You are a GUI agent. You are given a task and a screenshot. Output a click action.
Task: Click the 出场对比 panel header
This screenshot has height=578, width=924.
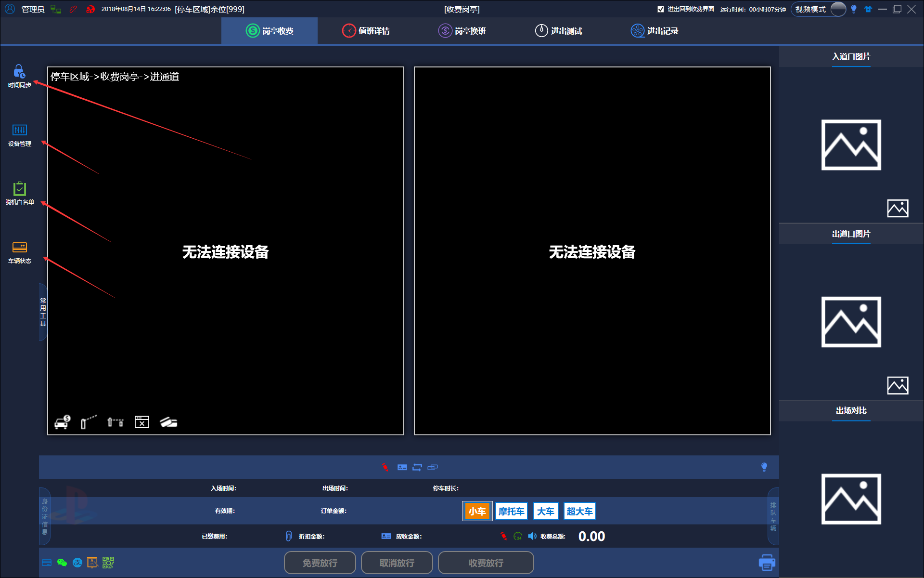(x=851, y=411)
